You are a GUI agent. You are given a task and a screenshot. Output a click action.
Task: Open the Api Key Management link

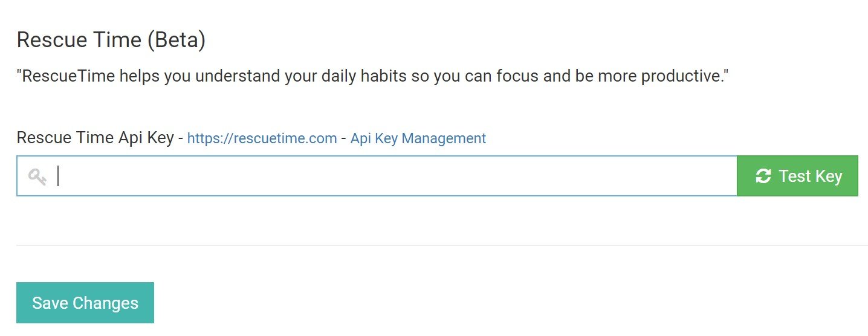click(x=418, y=138)
